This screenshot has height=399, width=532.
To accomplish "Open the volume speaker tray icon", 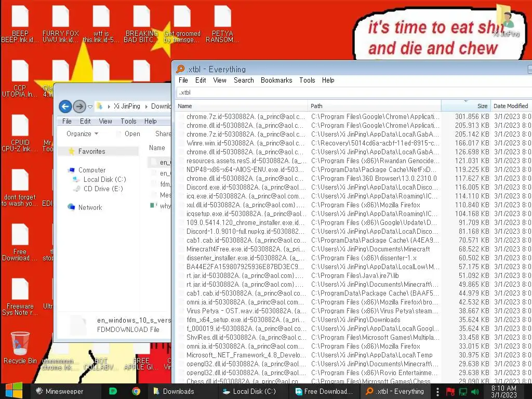I will tap(475, 392).
